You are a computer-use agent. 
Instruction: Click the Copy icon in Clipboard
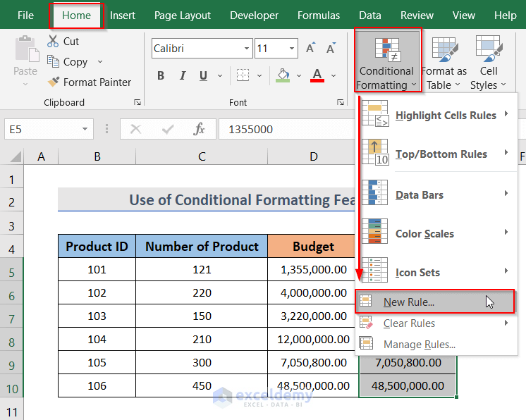click(x=54, y=62)
